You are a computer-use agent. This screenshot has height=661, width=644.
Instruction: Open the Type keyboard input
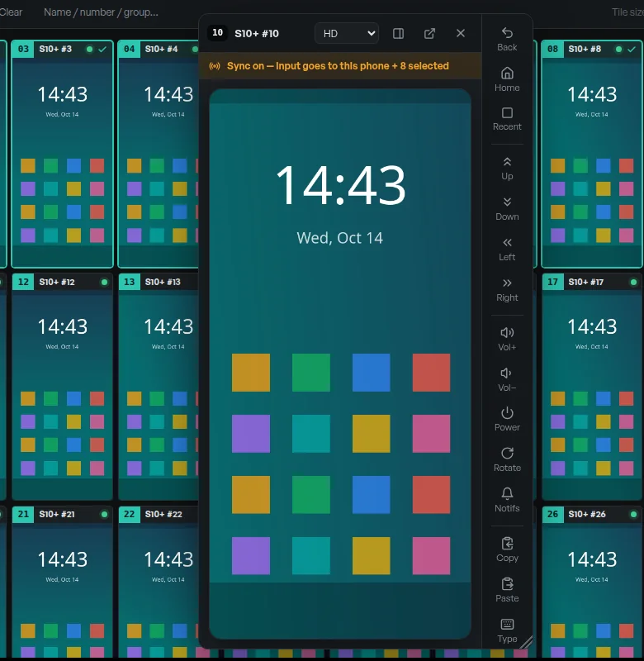point(507,631)
